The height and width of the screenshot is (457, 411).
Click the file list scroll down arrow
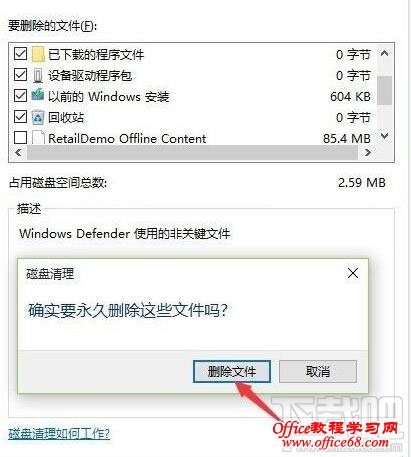point(384,136)
